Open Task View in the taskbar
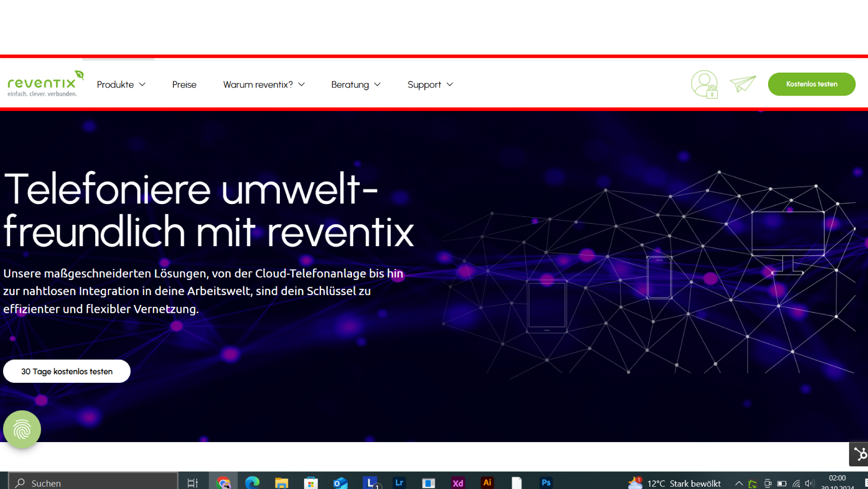 point(193,483)
